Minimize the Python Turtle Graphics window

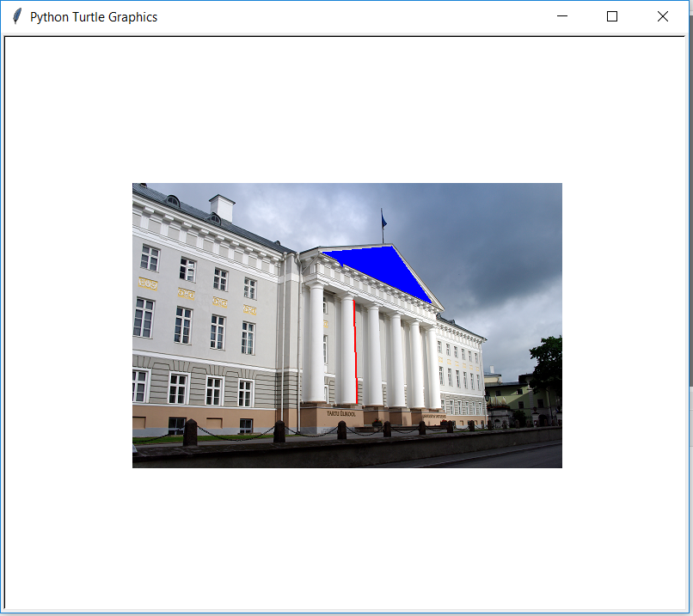point(562,16)
